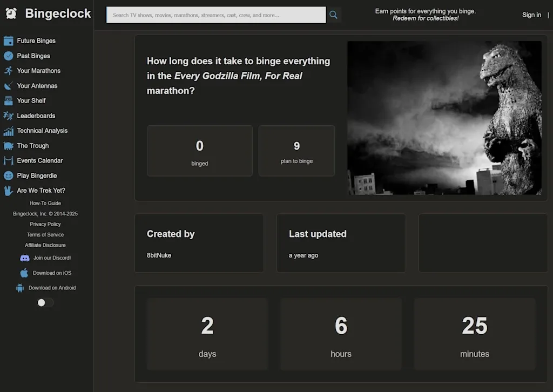553x392 pixels.
Task: Go to Past Binges
Action: 33,56
